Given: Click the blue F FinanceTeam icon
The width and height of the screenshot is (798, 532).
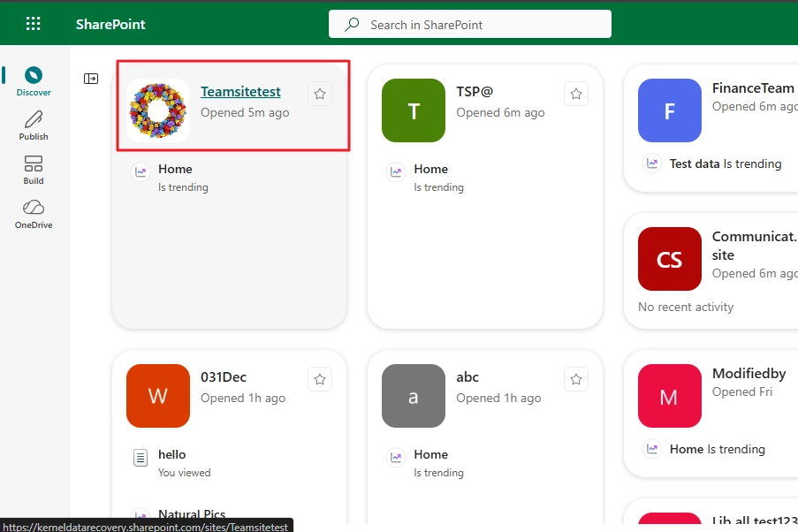Looking at the screenshot, I should [x=670, y=110].
